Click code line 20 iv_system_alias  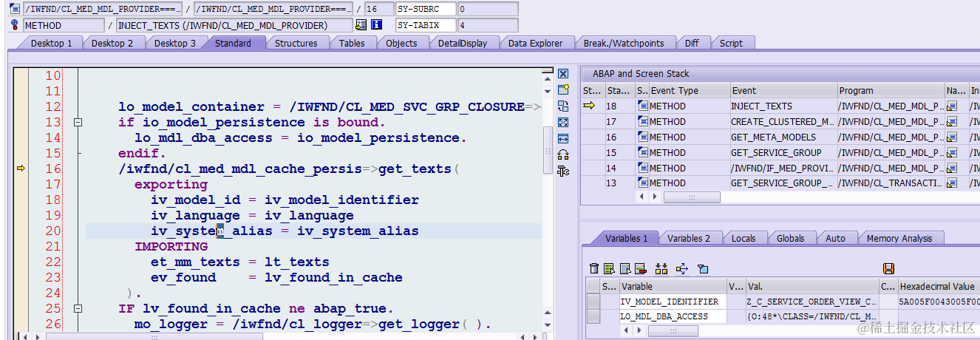click(285, 231)
